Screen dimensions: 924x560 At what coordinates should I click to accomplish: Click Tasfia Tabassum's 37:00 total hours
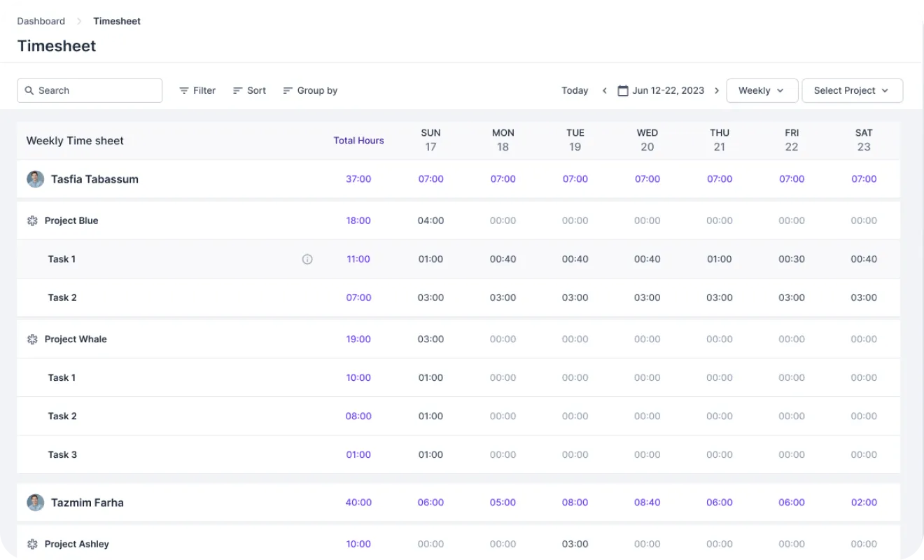coord(358,179)
